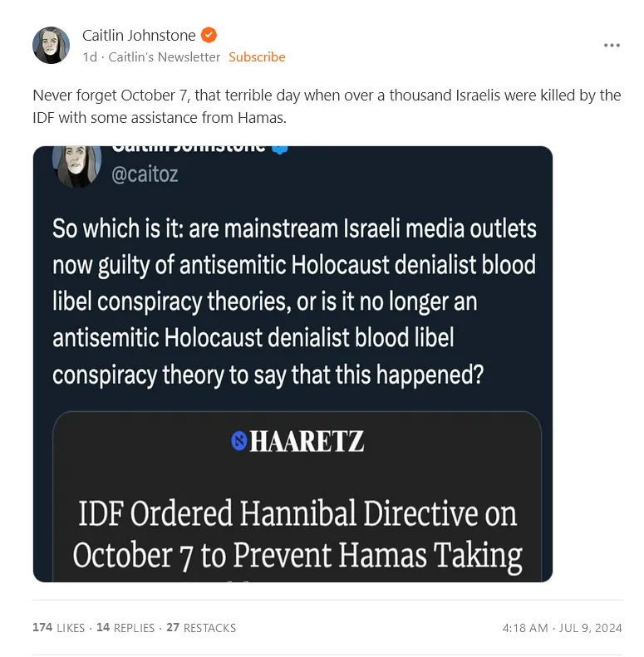Click the Haaretz logo in the image
The height and width of the screenshot is (657, 644).
click(x=297, y=441)
